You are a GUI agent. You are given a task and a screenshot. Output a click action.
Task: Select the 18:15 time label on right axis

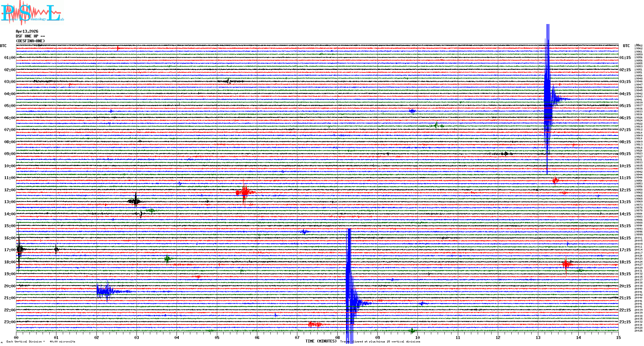tap(625, 262)
